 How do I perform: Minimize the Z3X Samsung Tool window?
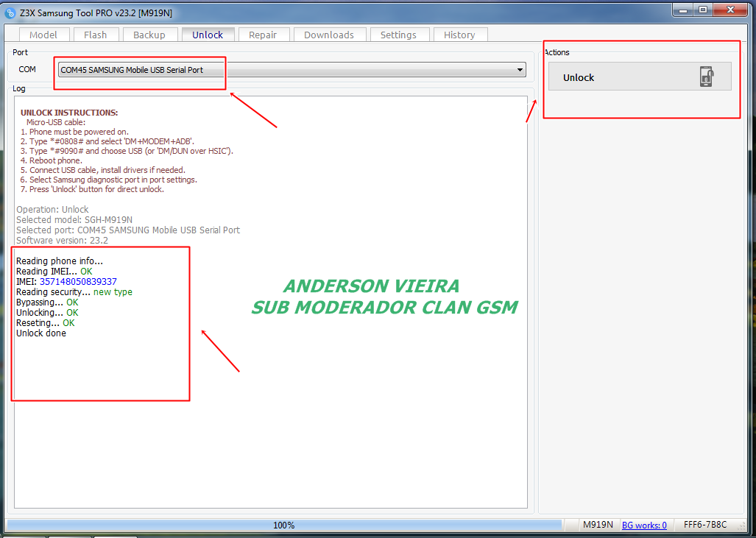coord(682,10)
